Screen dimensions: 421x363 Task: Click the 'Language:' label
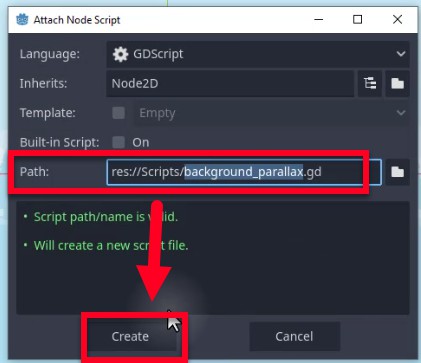click(50, 54)
